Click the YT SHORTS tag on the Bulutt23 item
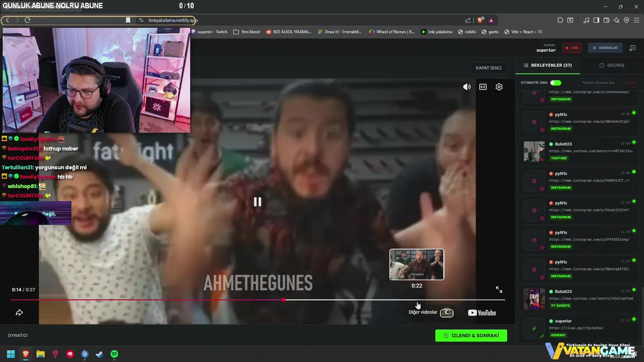 tap(560, 306)
